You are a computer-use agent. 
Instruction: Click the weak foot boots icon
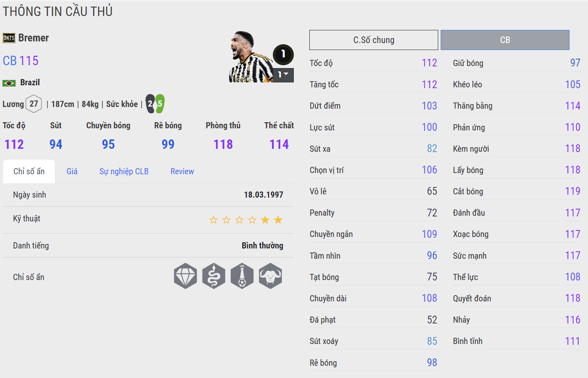coord(155,104)
